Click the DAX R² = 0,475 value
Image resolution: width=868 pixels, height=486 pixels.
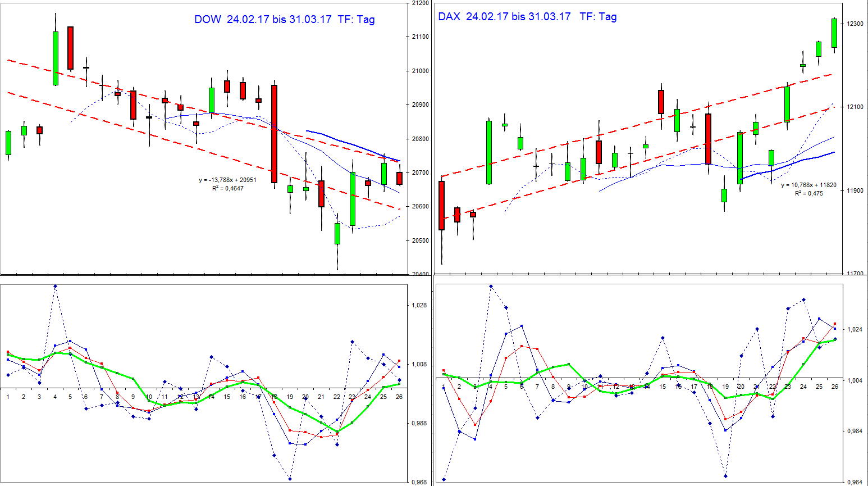point(809,193)
